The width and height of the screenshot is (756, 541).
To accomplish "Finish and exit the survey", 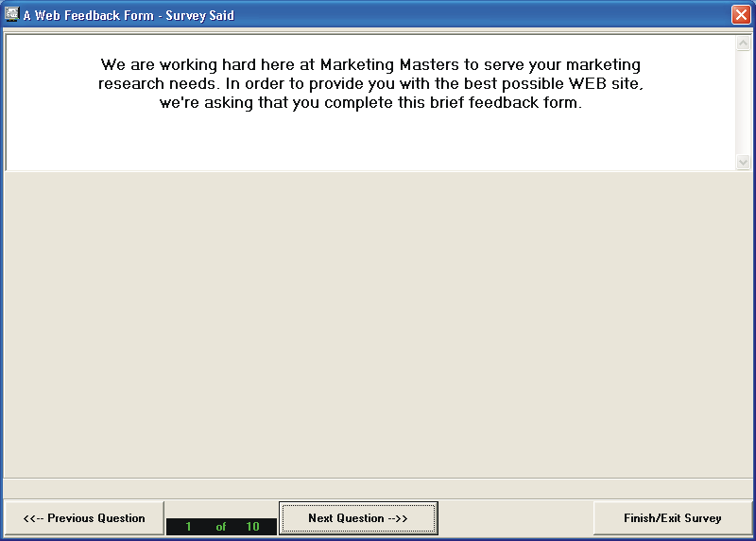I will pos(673,518).
